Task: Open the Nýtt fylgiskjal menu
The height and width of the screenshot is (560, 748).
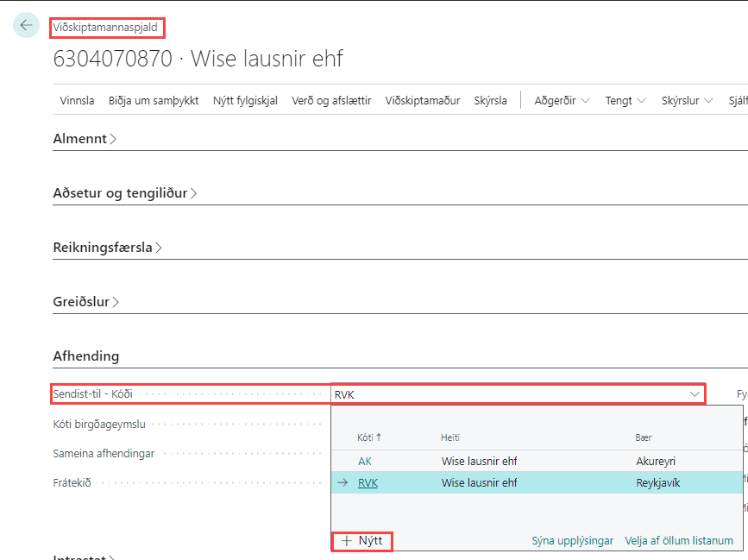Action: tap(245, 100)
